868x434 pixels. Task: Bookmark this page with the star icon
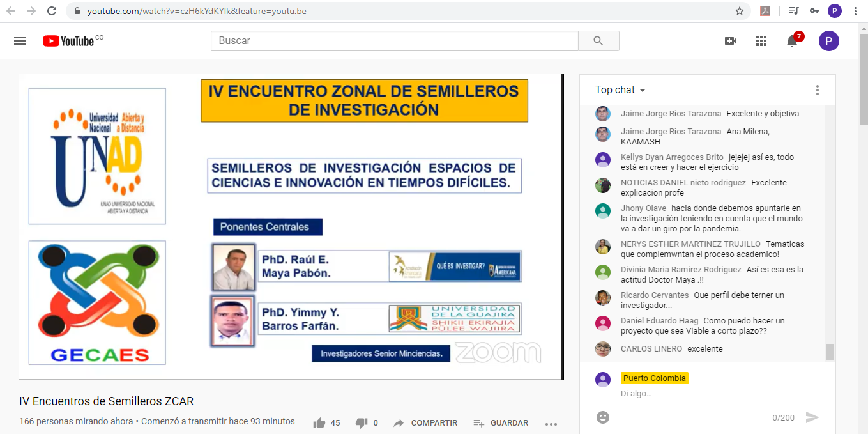coord(740,11)
